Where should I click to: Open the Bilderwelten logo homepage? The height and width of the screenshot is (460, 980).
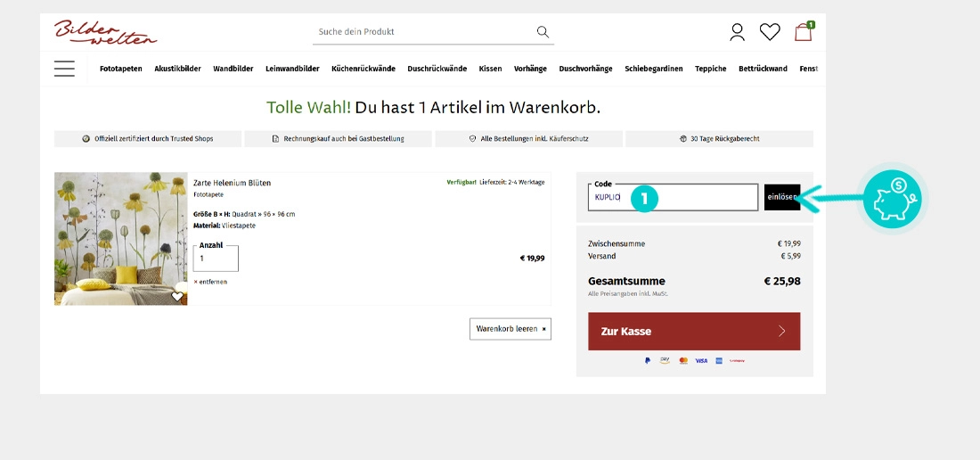(105, 32)
